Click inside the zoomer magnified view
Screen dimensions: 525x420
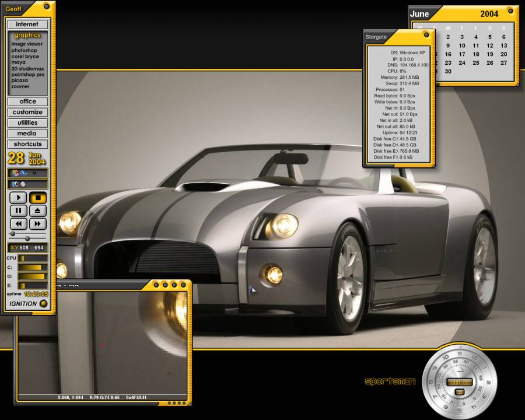pos(103,342)
